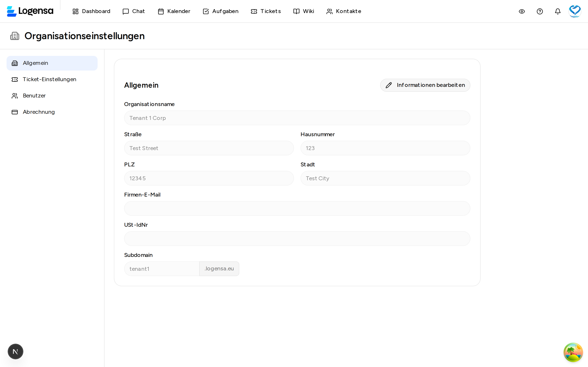Select Allgemein in the sidebar
Viewport: 588px width, 367px height.
[x=35, y=63]
